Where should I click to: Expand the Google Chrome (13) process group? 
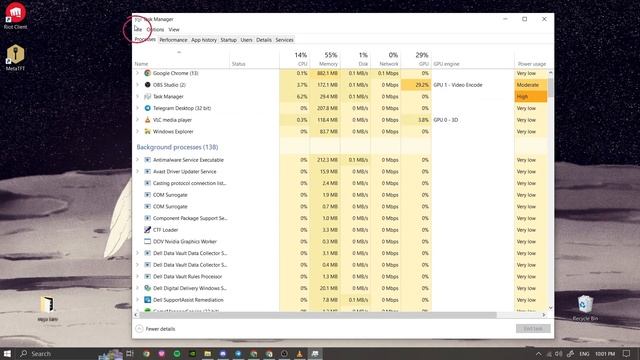tap(138, 73)
